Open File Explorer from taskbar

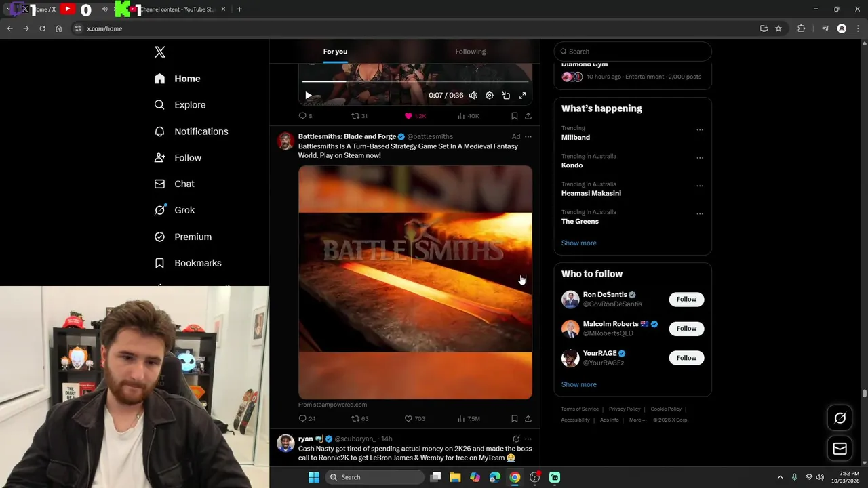455,477
